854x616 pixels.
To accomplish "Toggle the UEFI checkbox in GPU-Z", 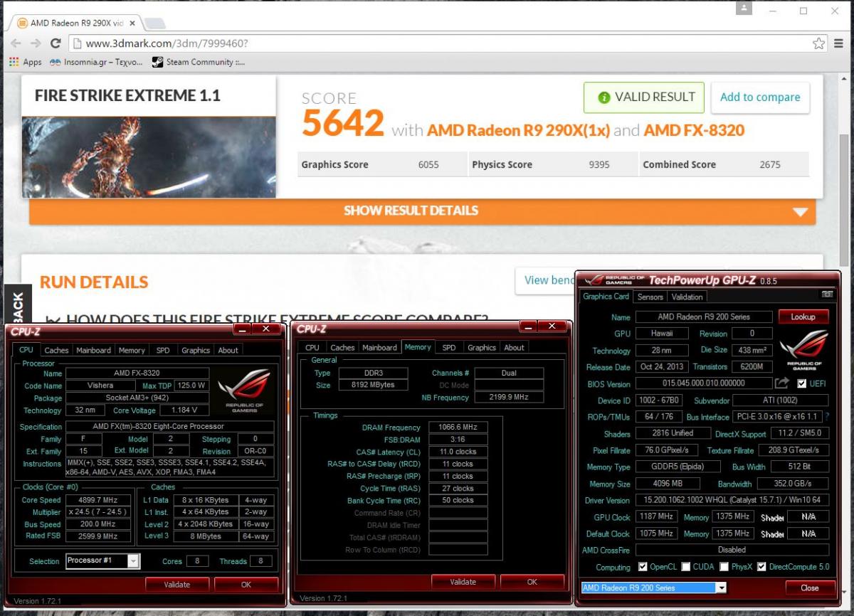I will pyautogui.click(x=802, y=383).
